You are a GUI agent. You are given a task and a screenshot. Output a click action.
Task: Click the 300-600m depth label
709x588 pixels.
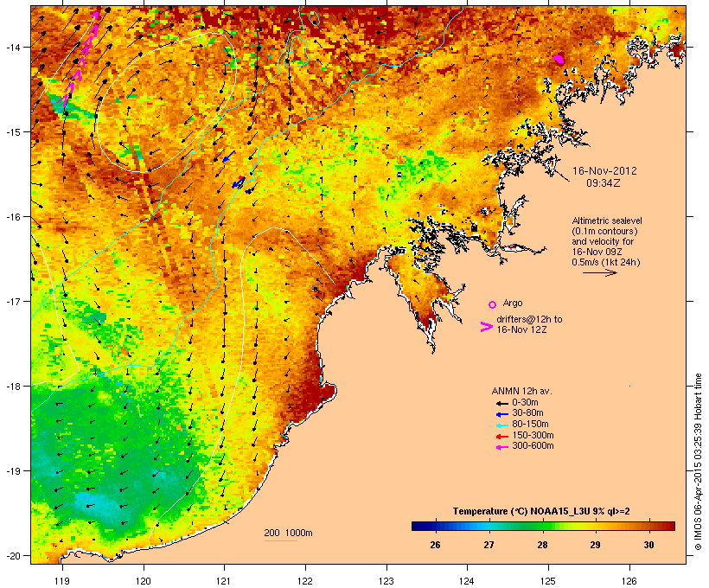(x=533, y=446)
